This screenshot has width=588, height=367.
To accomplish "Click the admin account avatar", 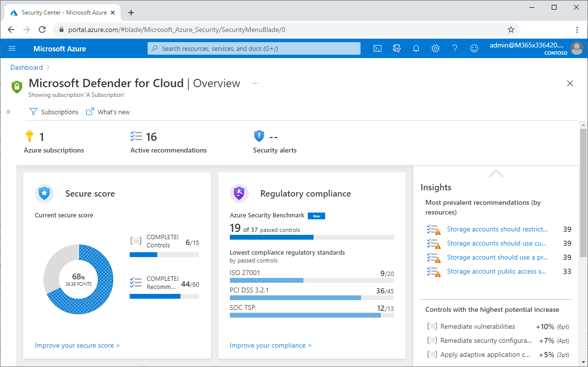I will (x=576, y=48).
